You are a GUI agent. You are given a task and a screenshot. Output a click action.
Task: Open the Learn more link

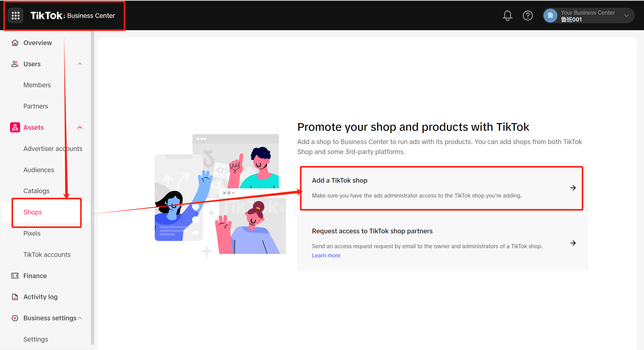[326, 255]
